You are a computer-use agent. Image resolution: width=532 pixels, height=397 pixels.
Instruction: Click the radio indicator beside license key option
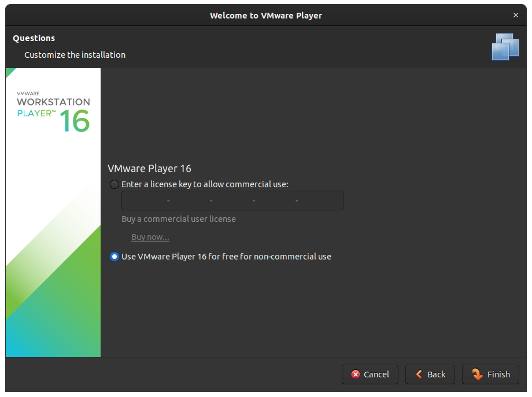coord(114,184)
